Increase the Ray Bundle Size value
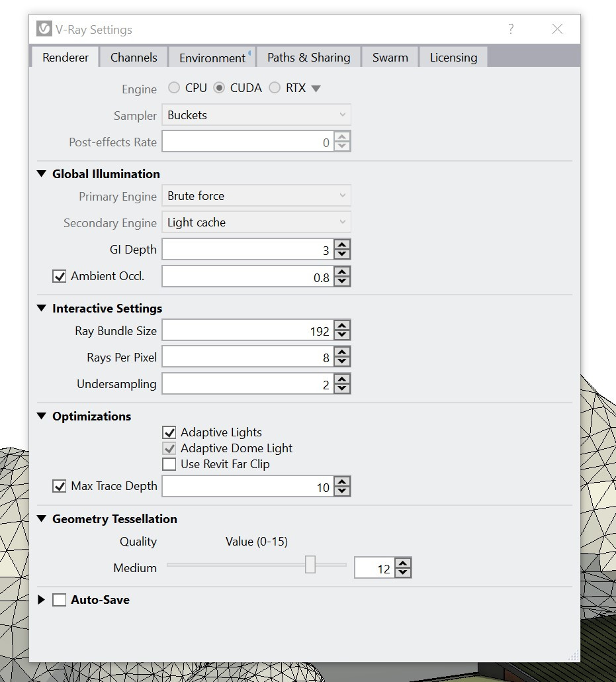Viewport: 616px width, 682px height. tap(342, 325)
